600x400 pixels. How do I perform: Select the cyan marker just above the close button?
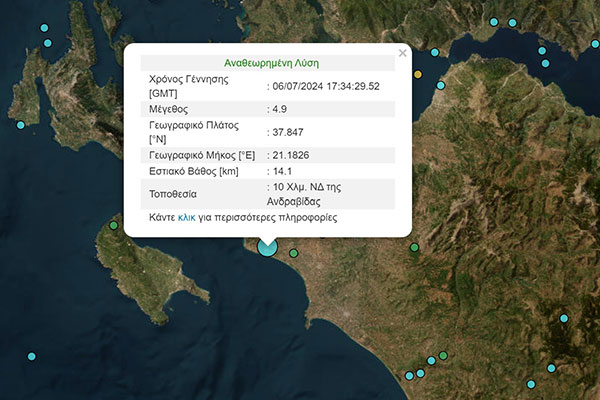pyautogui.click(x=435, y=53)
